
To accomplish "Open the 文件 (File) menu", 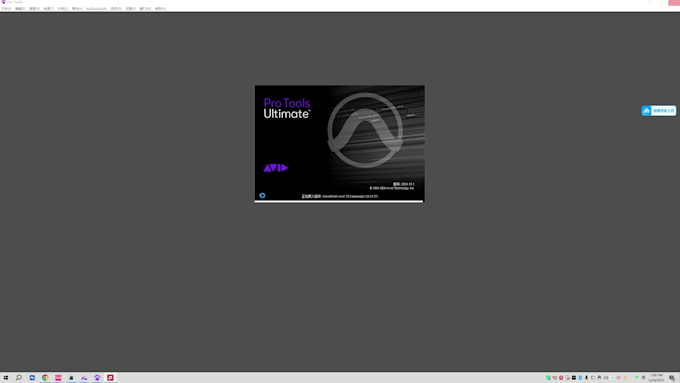I will coord(7,9).
